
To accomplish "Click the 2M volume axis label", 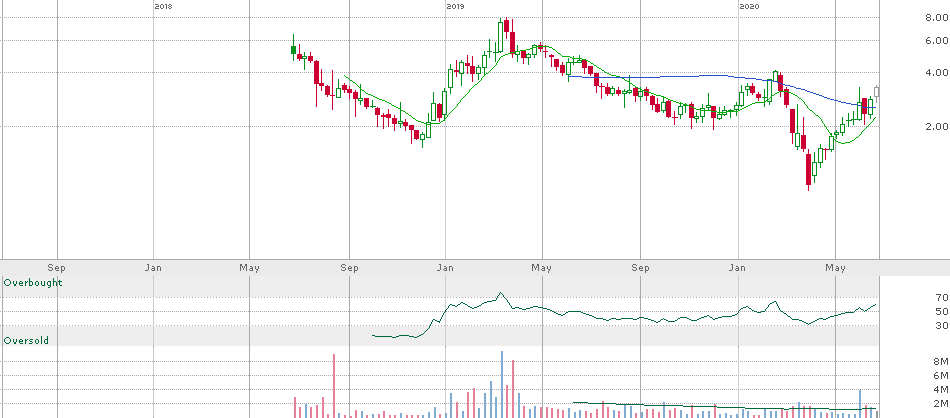I will [x=940, y=403].
